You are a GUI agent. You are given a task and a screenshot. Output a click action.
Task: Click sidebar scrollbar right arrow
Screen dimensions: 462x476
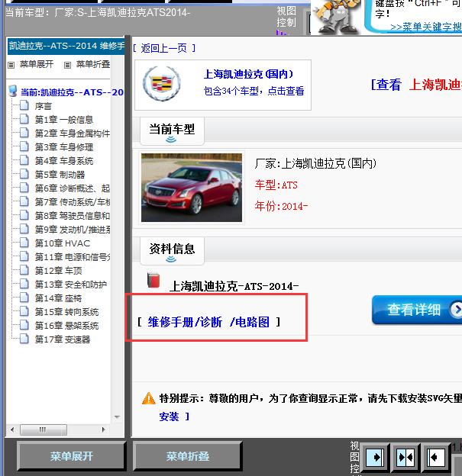point(103,429)
